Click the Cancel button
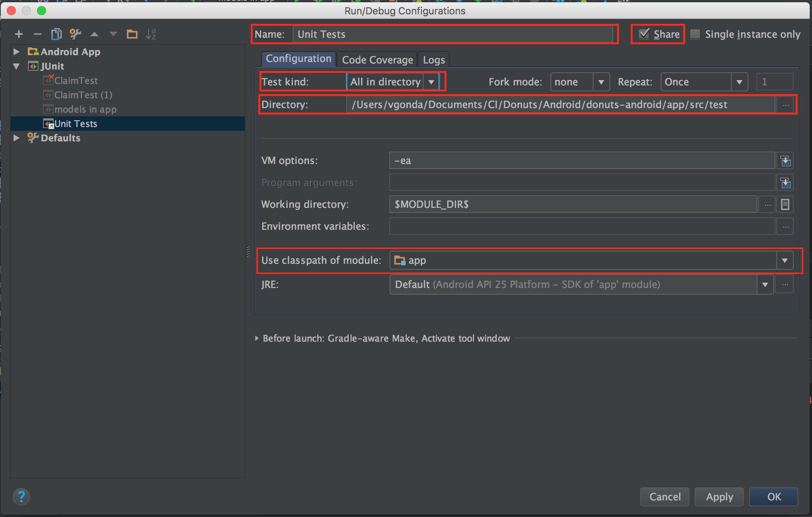This screenshot has width=812, height=517. click(665, 497)
